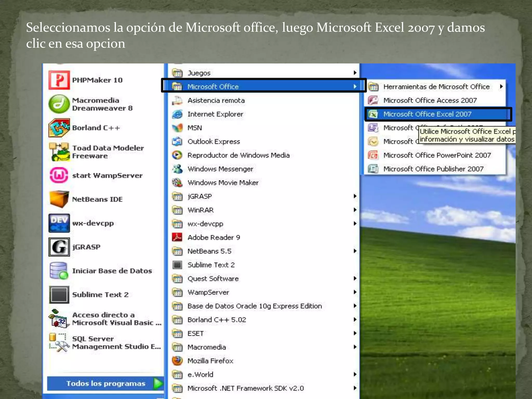Launch Macromedia Dreamweaver 8 icon
The height and width of the screenshot is (399, 532).
coord(59,104)
